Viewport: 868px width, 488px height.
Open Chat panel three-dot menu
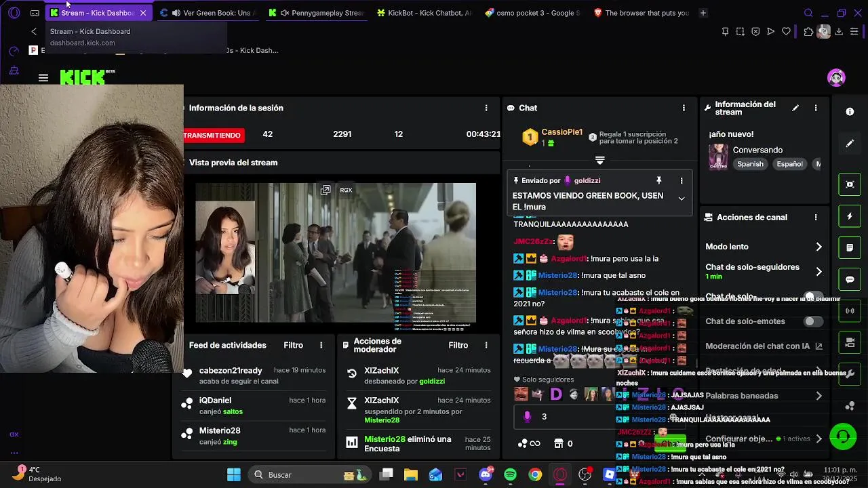(684, 108)
